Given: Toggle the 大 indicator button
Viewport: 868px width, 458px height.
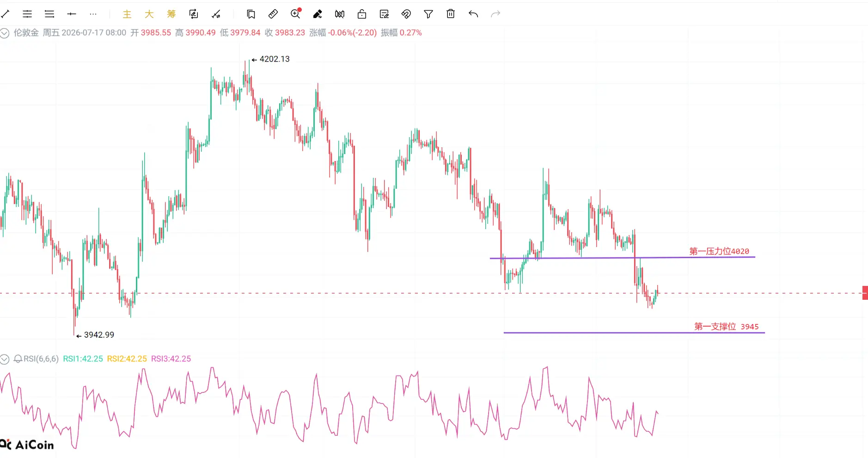Looking at the screenshot, I should pyautogui.click(x=149, y=14).
